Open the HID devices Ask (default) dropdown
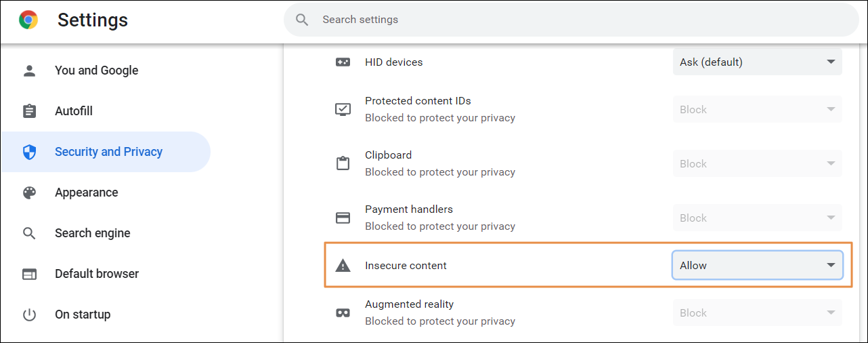The image size is (868, 343). (757, 62)
